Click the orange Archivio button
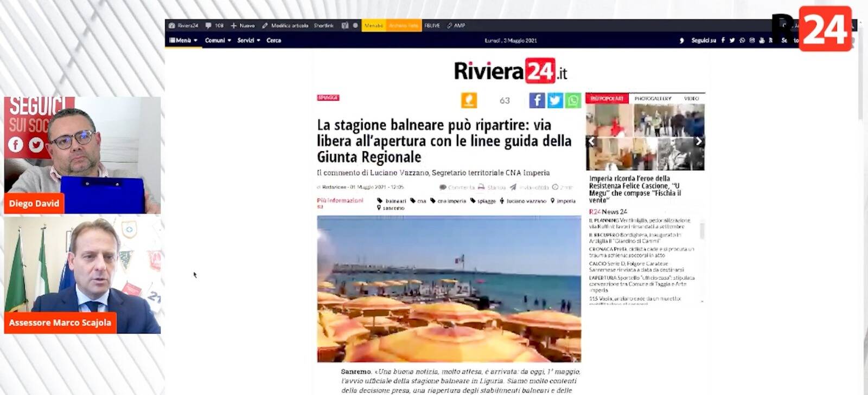Image resolution: width=868 pixels, height=395 pixels. [404, 25]
